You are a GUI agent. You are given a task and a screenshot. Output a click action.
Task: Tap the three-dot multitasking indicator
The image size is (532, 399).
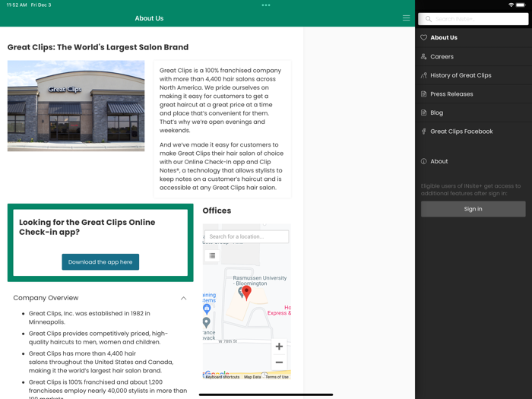(266, 5)
